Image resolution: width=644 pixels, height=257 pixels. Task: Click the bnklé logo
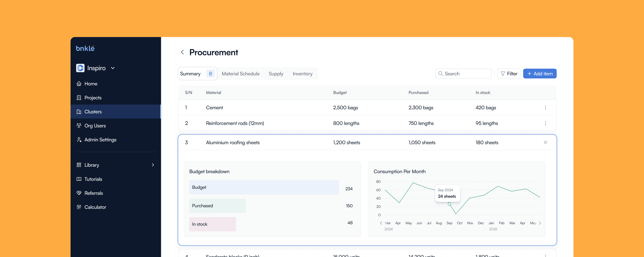click(x=85, y=48)
